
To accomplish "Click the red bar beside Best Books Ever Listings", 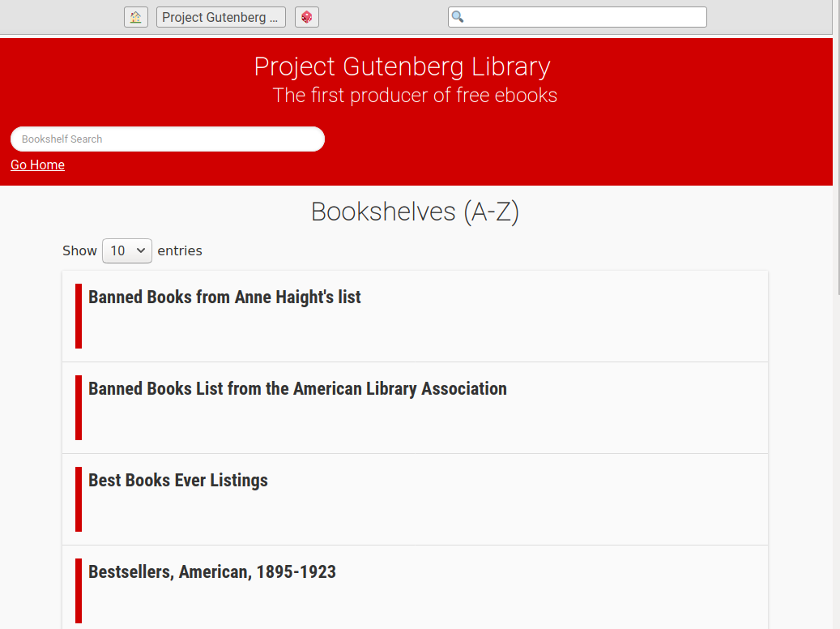I will (x=79, y=499).
